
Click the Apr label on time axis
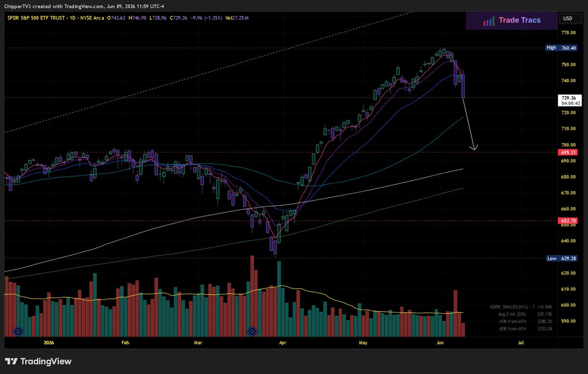[x=283, y=343]
